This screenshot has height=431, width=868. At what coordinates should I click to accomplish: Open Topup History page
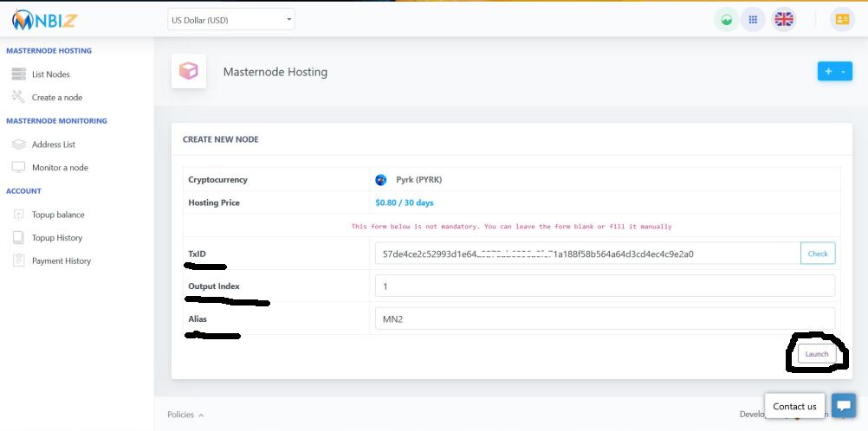[x=57, y=238]
